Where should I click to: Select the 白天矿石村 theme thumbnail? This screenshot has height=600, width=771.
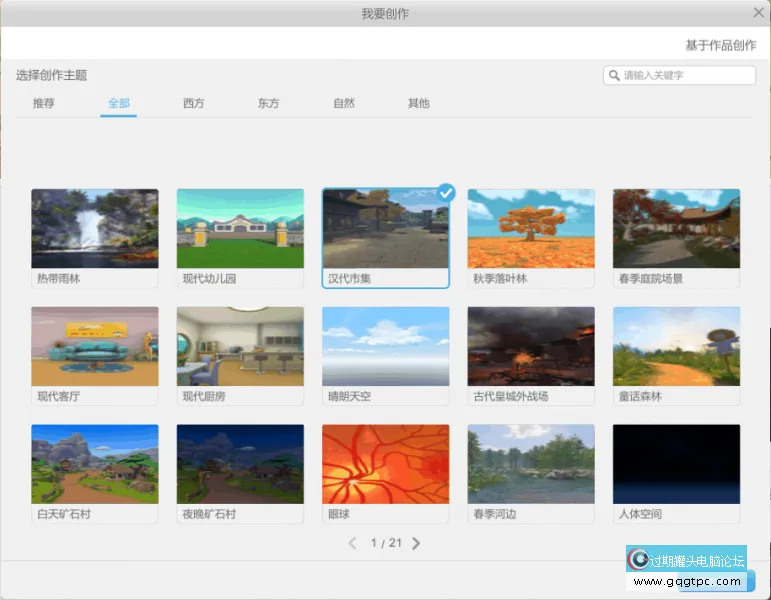95,464
